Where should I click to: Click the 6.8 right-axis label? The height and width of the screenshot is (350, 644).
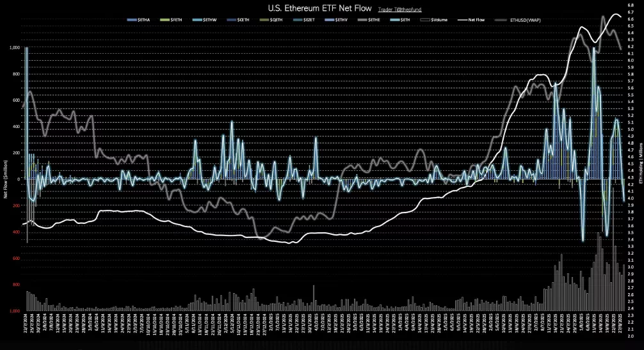(630, 5)
